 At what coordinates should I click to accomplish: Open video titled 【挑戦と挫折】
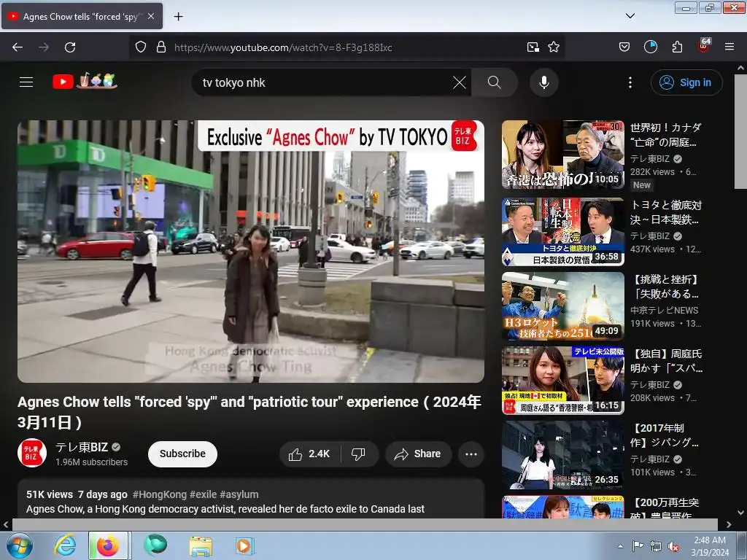pyautogui.click(x=665, y=287)
